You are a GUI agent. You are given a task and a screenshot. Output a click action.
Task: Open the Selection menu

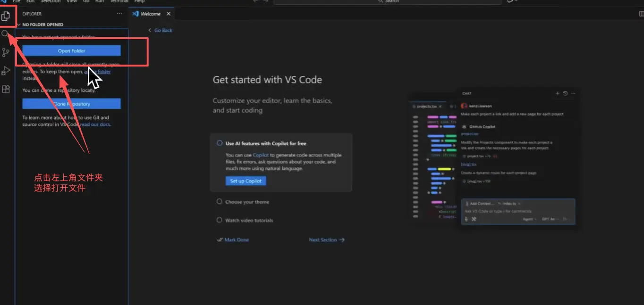[51, 1]
